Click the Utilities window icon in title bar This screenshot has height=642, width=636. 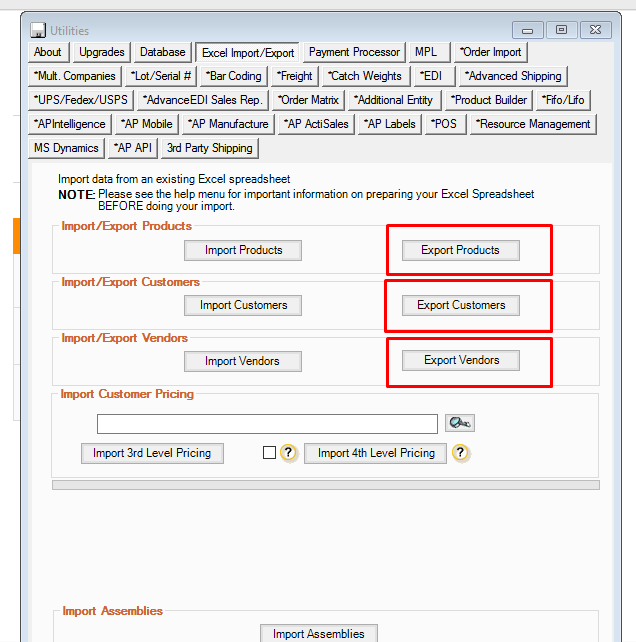point(38,30)
